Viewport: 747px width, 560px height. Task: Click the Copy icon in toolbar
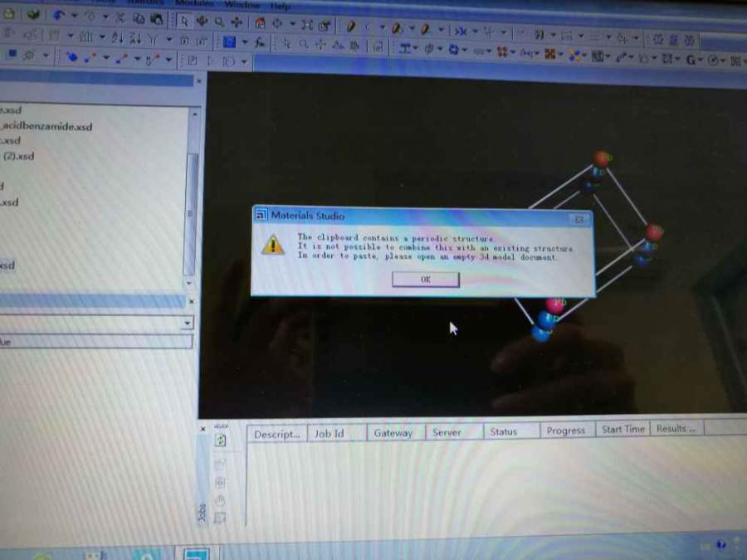coord(139,18)
